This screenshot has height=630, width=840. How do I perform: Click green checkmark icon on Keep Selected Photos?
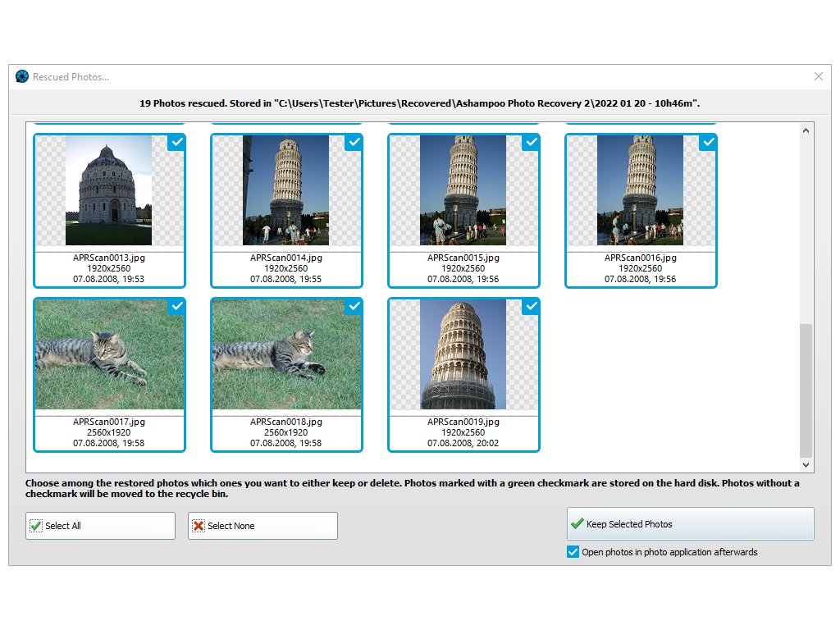(577, 523)
